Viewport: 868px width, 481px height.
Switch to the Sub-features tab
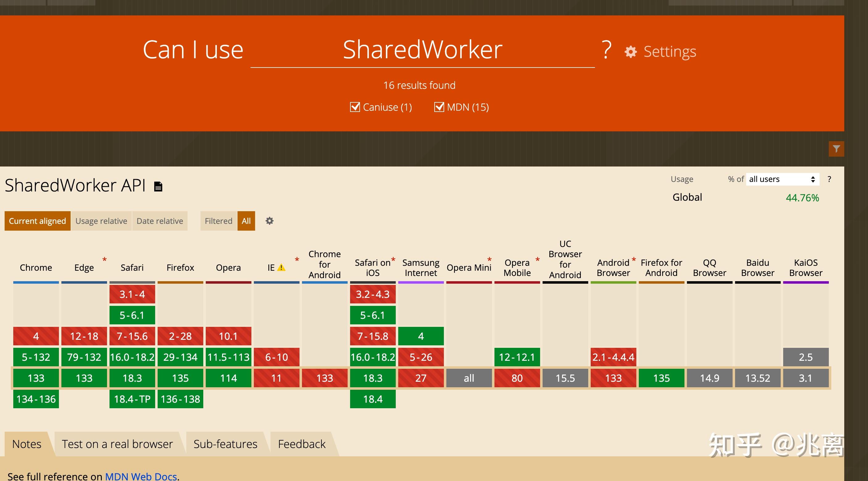[x=225, y=444]
